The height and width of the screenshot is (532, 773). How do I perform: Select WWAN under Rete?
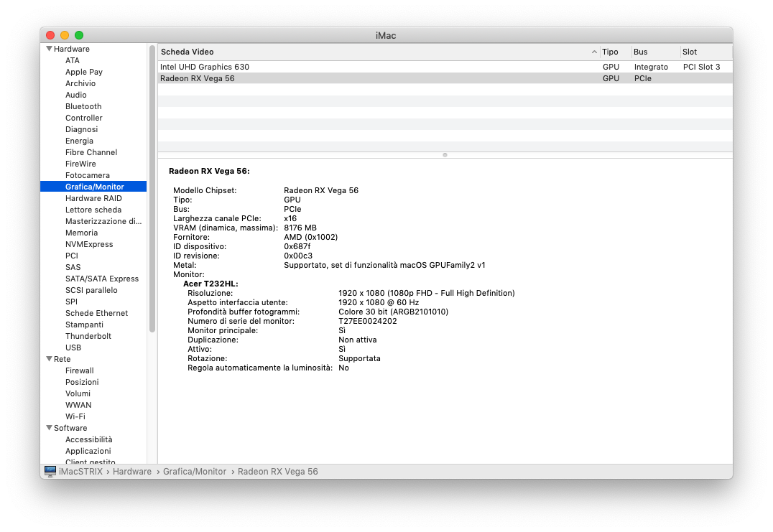(78, 405)
